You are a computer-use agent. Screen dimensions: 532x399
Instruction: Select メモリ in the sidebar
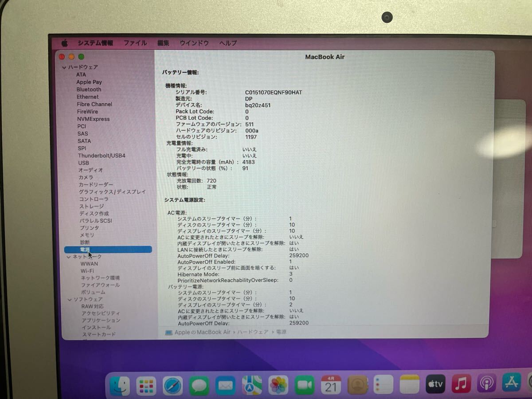(86, 235)
